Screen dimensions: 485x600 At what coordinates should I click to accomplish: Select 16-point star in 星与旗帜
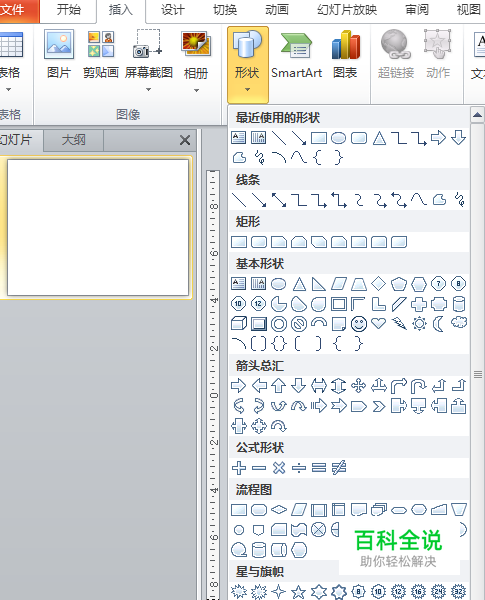coord(418,592)
